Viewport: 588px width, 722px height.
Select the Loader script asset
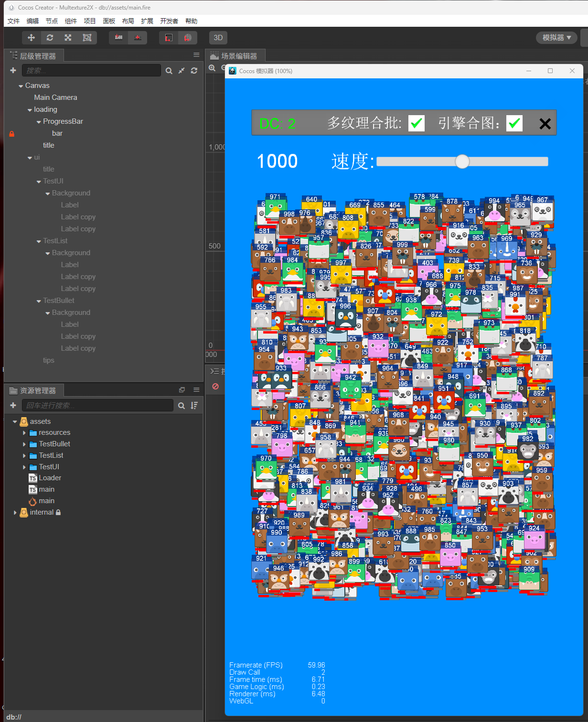pos(50,478)
